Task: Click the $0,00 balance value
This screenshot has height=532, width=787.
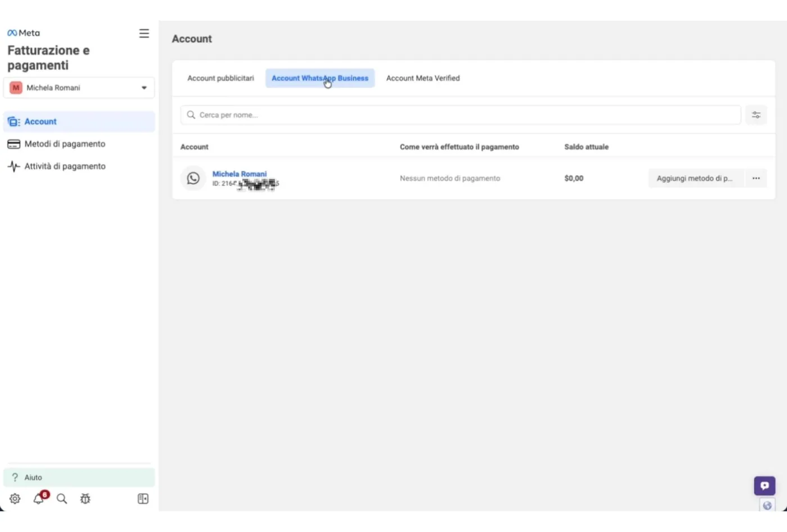Action: pyautogui.click(x=574, y=178)
